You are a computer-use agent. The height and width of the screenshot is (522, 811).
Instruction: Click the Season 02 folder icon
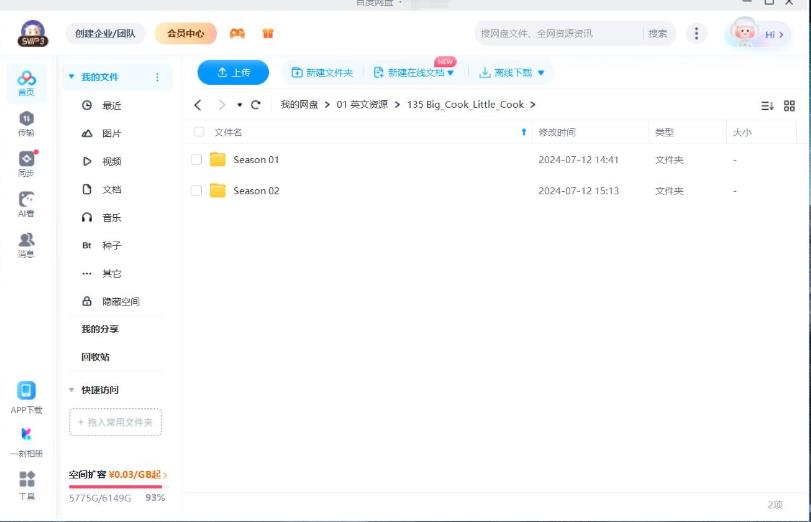pyautogui.click(x=218, y=190)
